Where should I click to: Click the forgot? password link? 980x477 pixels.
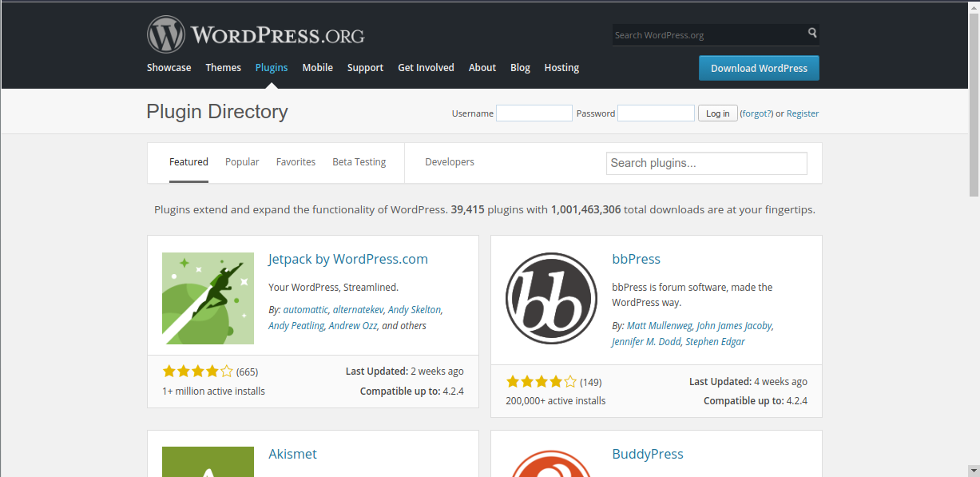click(x=756, y=113)
